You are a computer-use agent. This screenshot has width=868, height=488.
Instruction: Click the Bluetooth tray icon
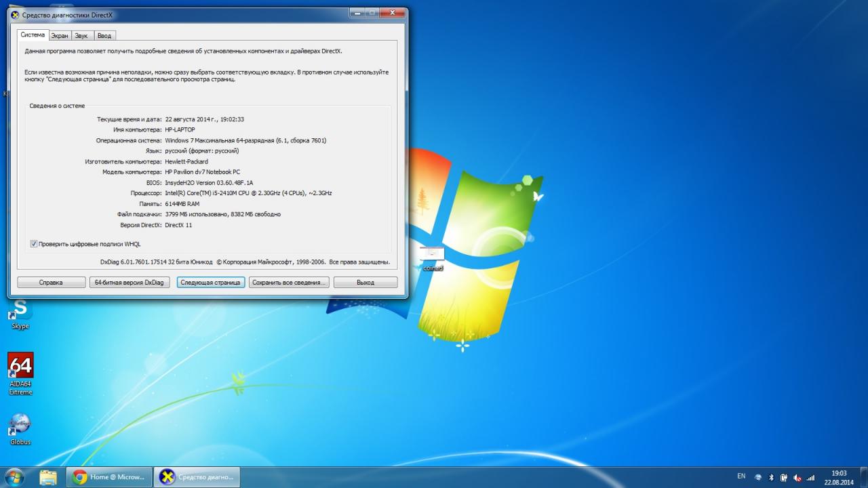(771, 477)
